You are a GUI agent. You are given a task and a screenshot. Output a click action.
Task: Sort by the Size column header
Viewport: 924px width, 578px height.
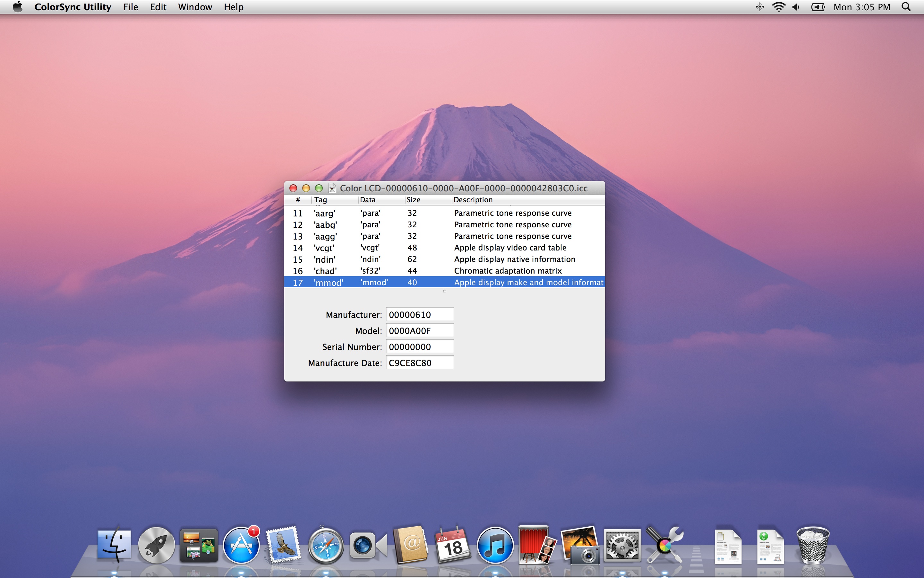click(x=428, y=200)
